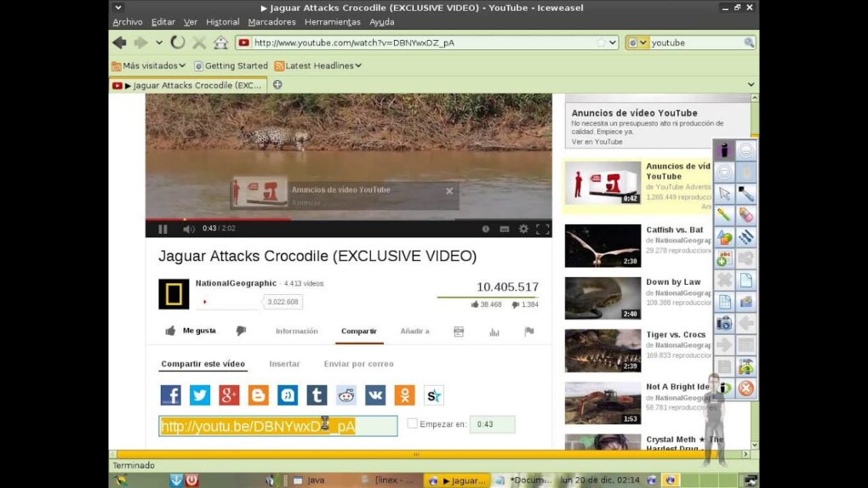Select the Enviar por correo tab
The image size is (868, 488).
(x=359, y=364)
